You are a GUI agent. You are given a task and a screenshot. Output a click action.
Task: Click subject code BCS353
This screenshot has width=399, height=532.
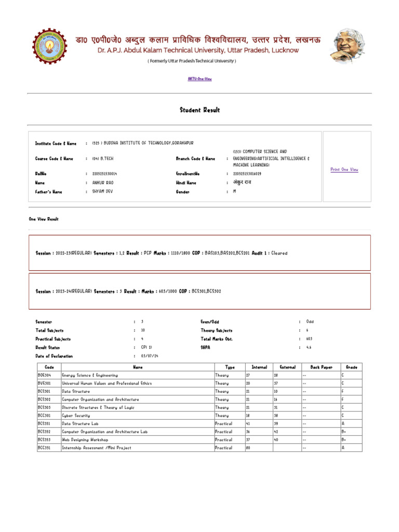[44, 440]
